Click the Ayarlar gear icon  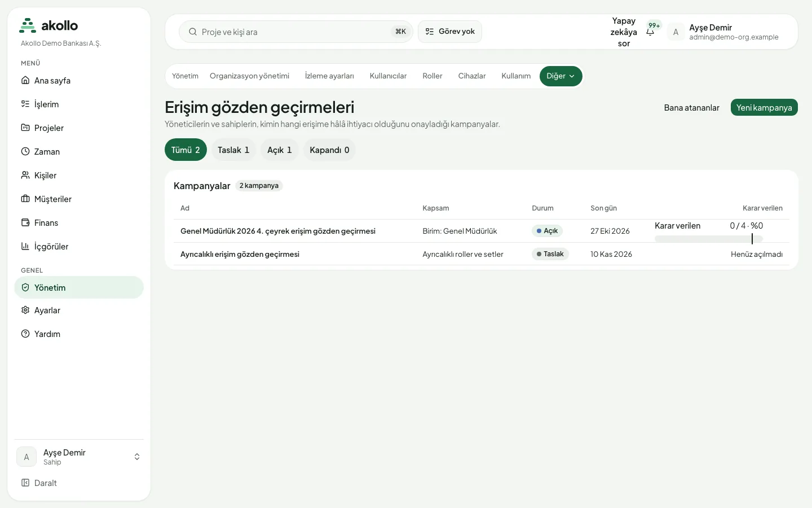click(25, 310)
